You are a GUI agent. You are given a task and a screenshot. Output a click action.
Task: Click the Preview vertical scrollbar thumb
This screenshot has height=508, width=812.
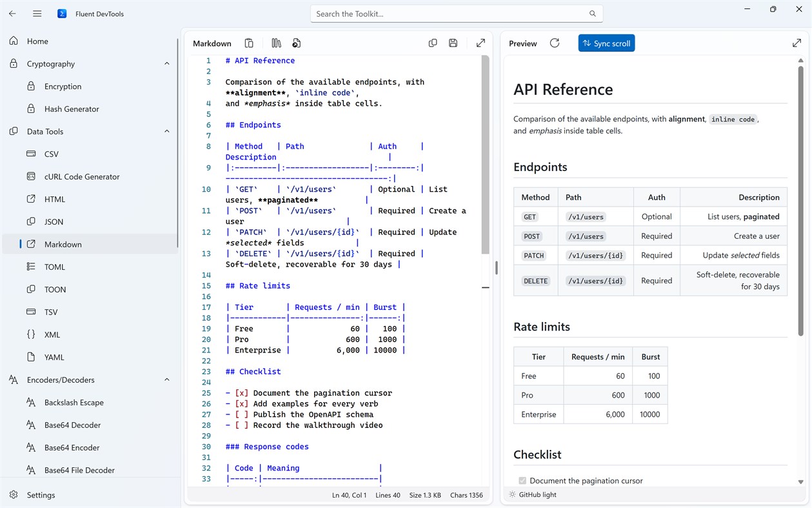point(801,200)
